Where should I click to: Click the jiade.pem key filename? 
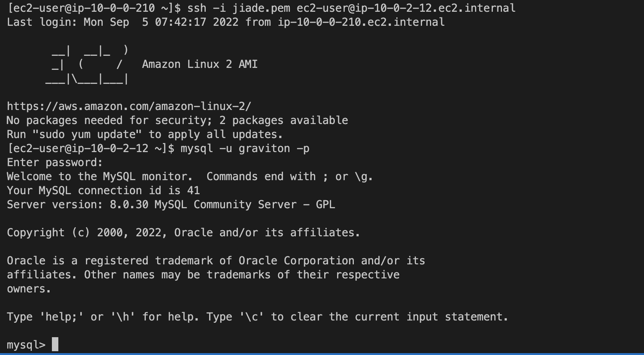261,8
